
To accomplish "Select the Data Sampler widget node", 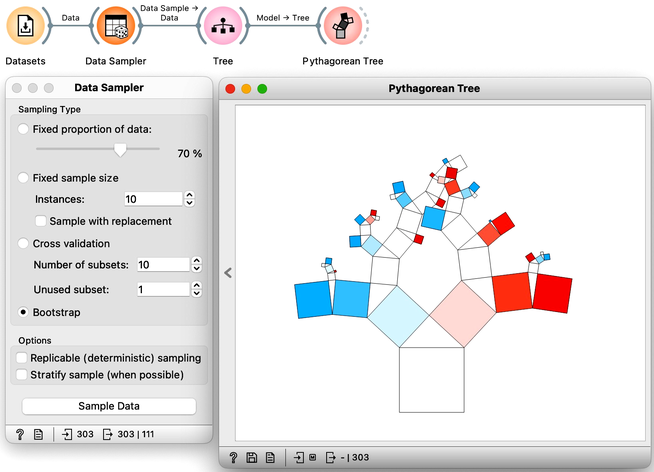I will pyautogui.click(x=116, y=26).
